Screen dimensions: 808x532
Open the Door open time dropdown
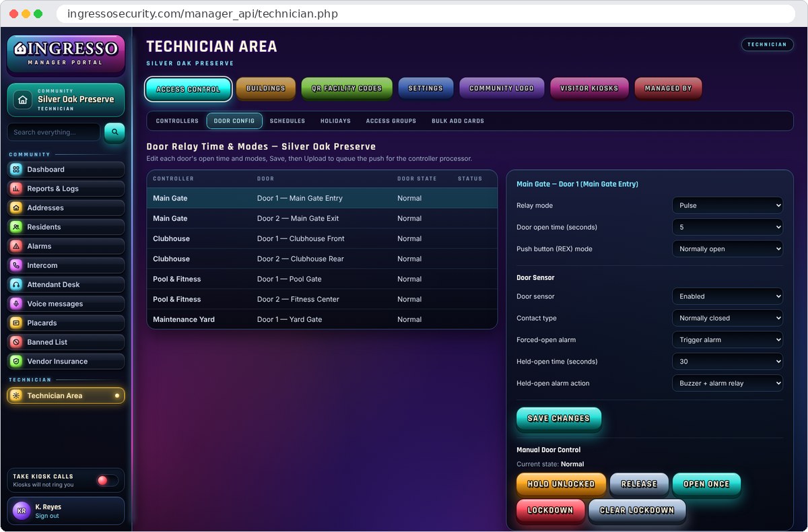727,227
